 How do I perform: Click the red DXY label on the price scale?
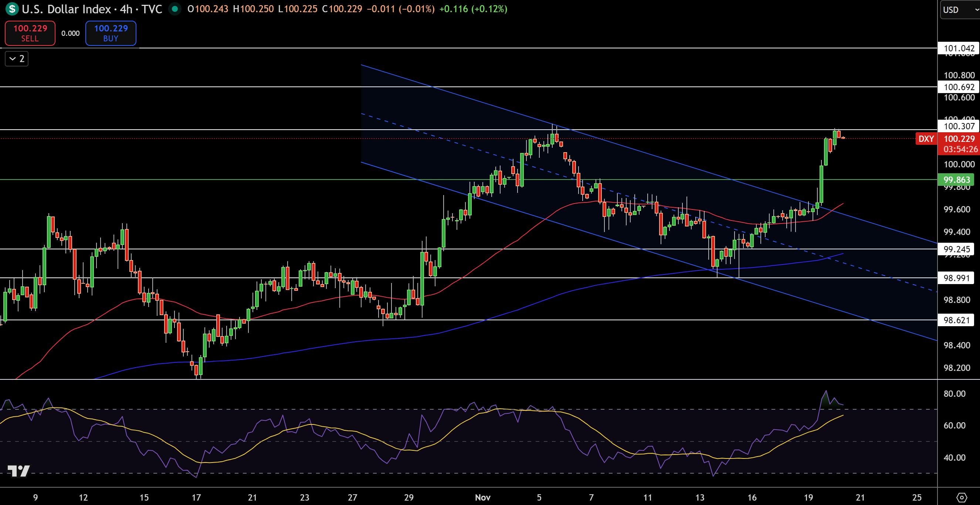926,139
